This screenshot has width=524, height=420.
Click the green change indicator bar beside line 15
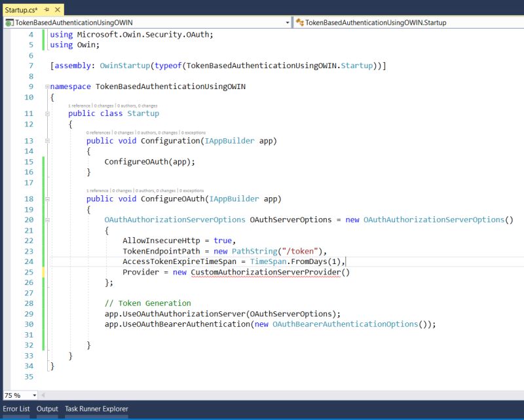pos(43,161)
